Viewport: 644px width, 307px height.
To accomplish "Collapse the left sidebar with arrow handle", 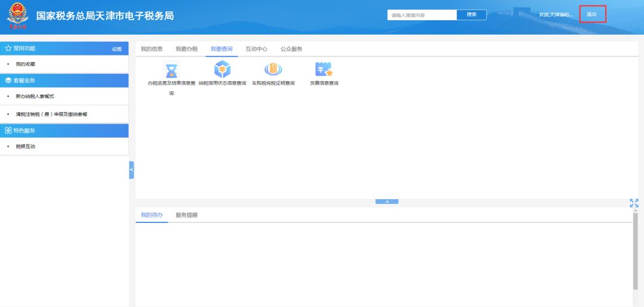I will pyautogui.click(x=131, y=170).
